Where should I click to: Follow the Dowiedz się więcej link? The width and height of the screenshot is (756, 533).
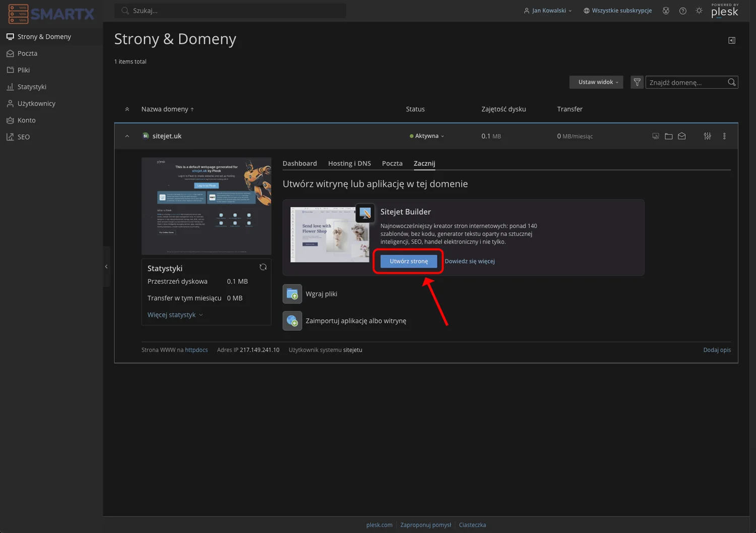click(469, 261)
